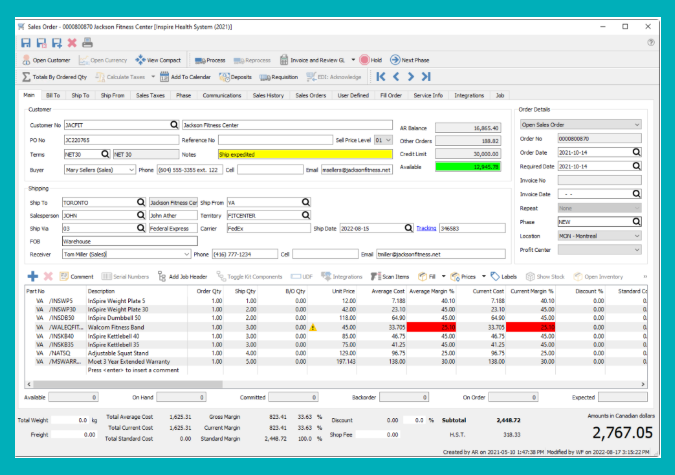This screenshot has width=675, height=475.
Task: Open Ship To lookup magnifier
Action: click(x=141, y=202)
